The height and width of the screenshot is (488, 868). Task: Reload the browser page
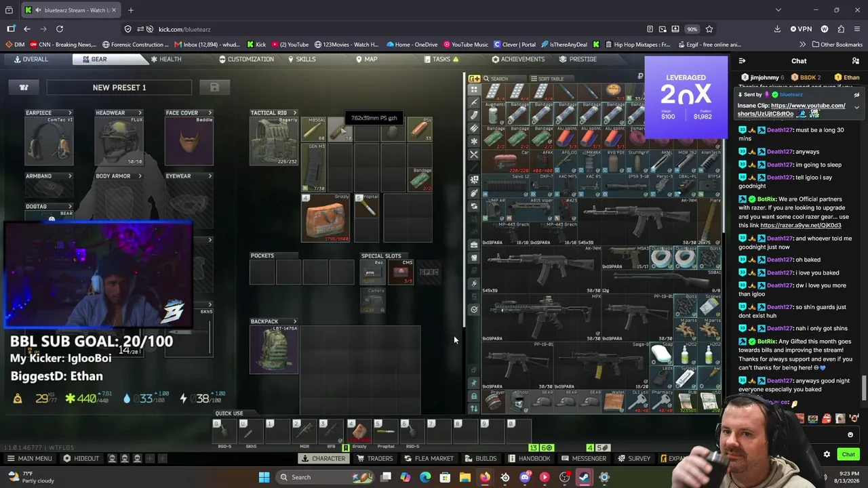click(60, 29)
